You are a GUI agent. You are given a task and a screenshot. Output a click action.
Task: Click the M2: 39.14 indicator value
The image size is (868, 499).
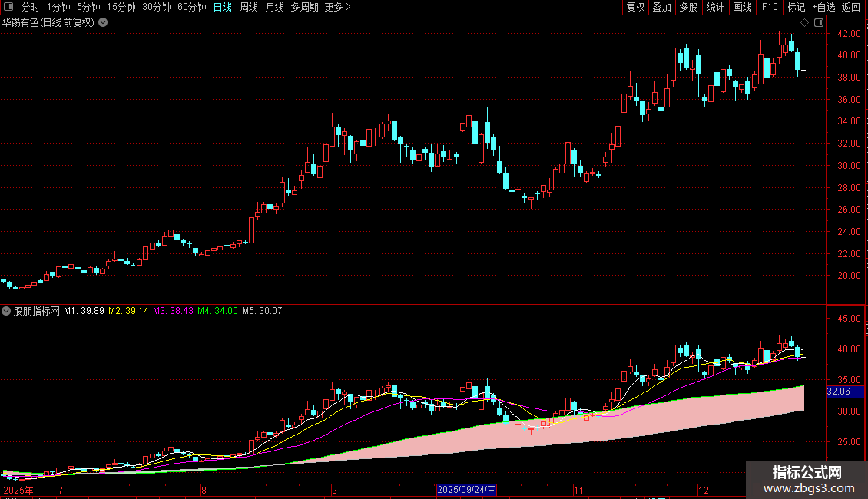click(128, 311)
